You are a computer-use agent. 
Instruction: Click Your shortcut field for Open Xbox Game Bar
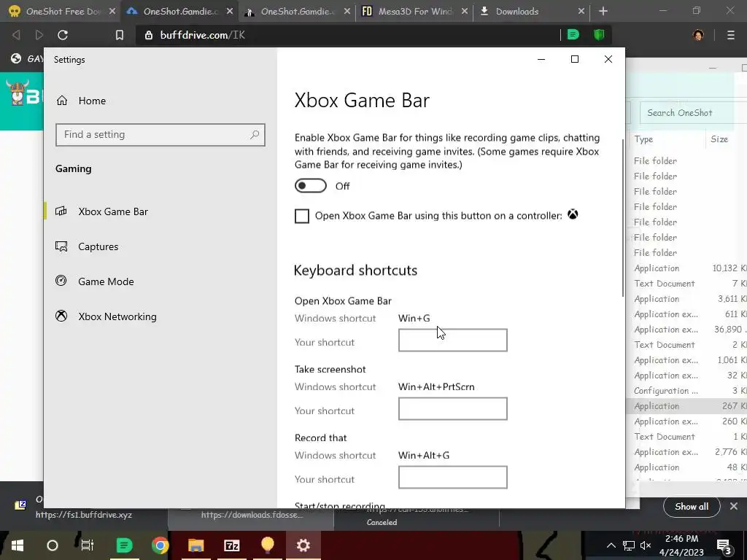tap(452, 340)
